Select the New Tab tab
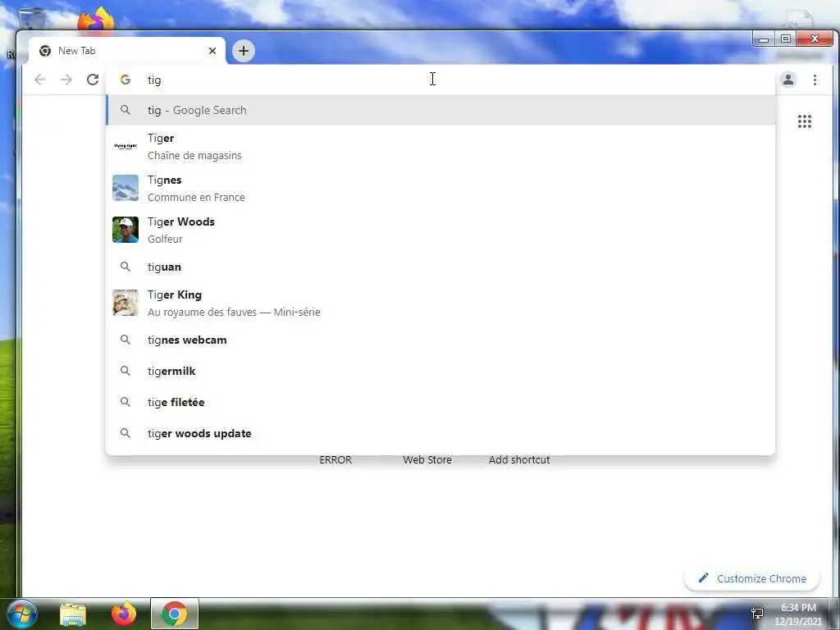Image resolution: width=840 pixels, height=630 pixels. pos(127,51)
